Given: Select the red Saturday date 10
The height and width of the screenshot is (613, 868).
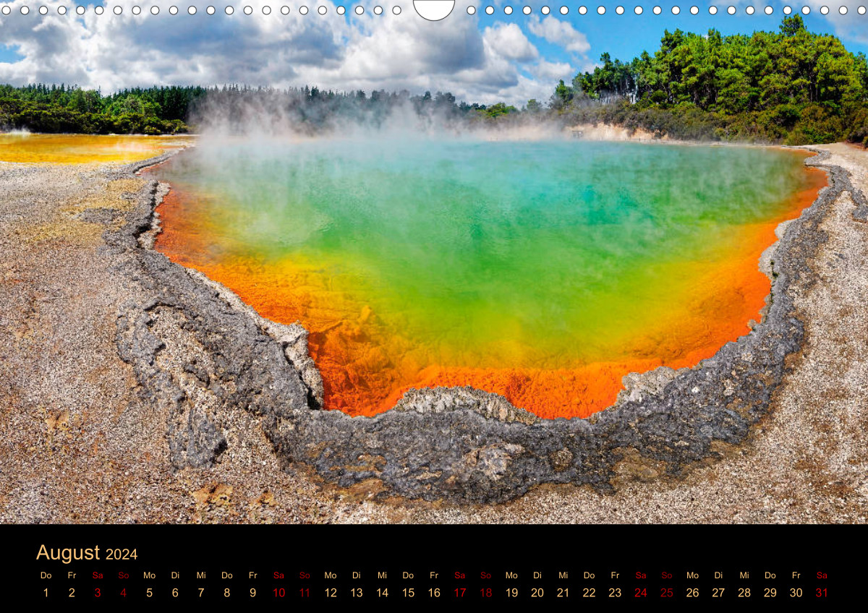Looking at the screenshot, I should (278, 593).
